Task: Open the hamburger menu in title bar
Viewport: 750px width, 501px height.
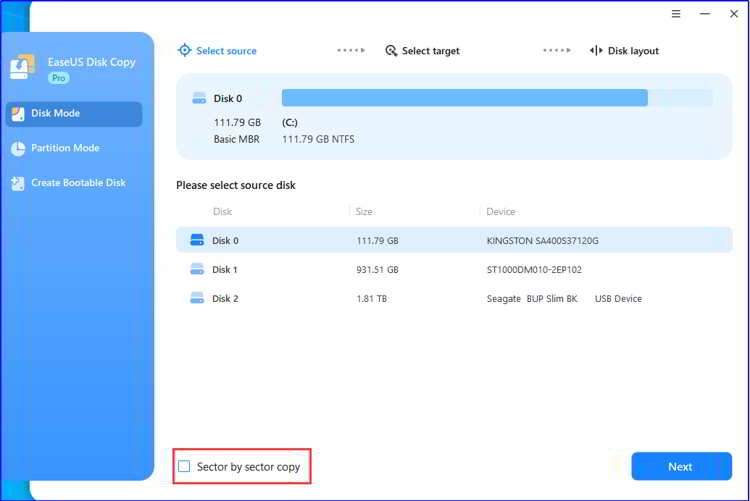Action: click(x=676, y=14)
